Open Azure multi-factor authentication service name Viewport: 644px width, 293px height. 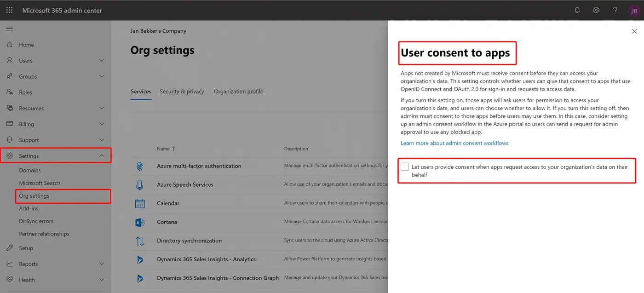199,166
